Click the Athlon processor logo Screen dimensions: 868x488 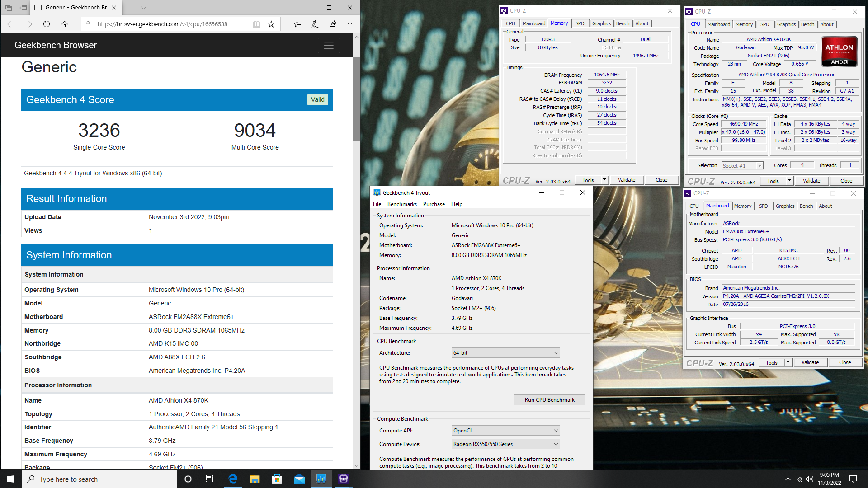[x=839, y=51]
